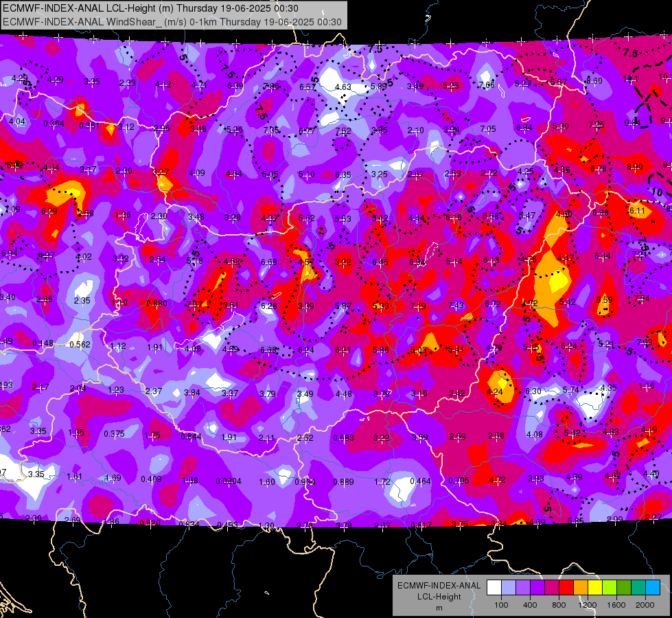The width and height of the screenshot is (672, 618).
Task: Click the LCL-Height (m) title line
Action: 150,8
